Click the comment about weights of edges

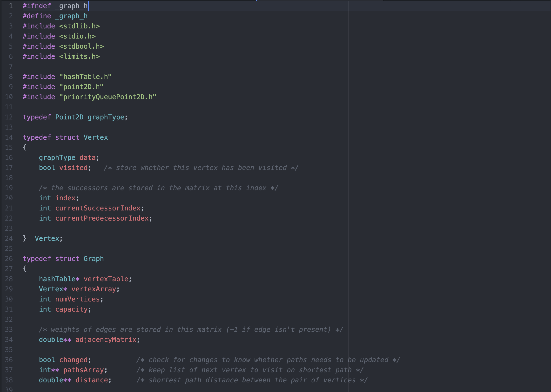(191, 329)
